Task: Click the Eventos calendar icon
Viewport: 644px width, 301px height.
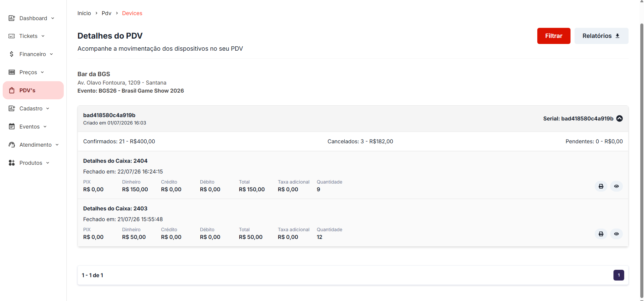Action: click(12, 127)
